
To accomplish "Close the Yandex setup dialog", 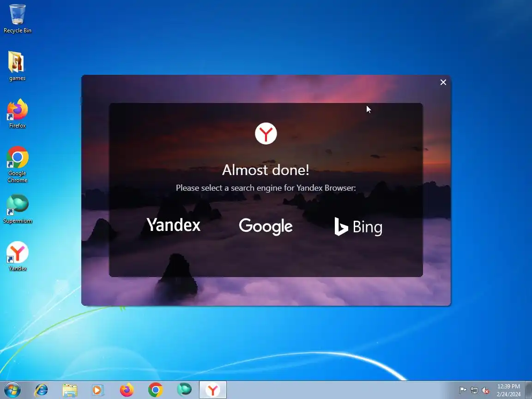I will click(x=443, y=83).
